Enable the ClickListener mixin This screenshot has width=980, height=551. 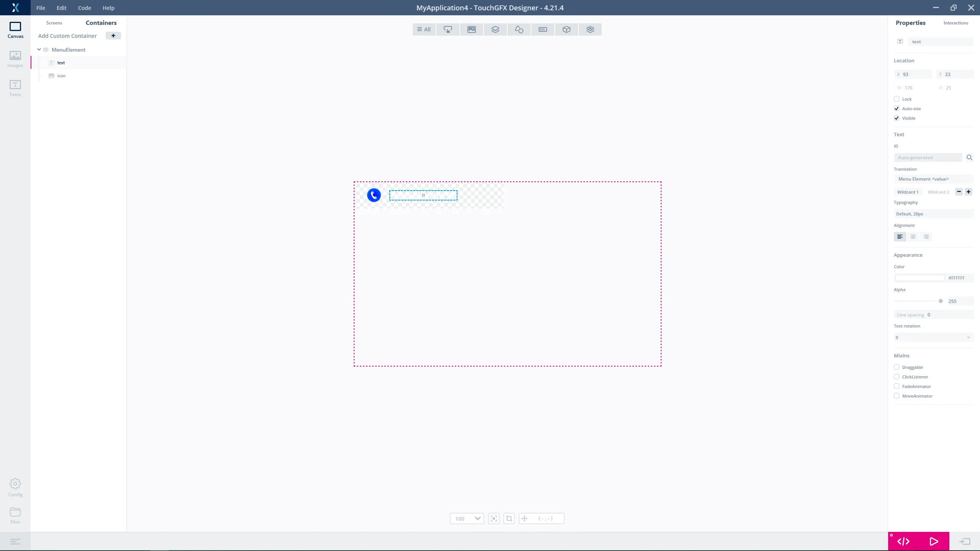click(x=897, y=377)
